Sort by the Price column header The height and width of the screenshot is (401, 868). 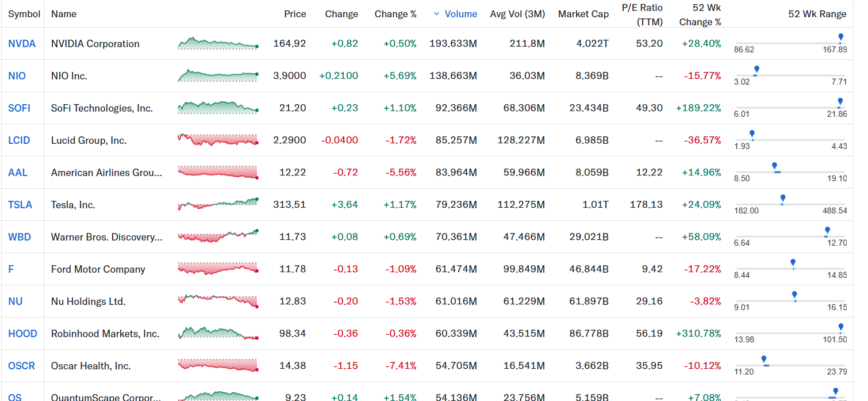[295, 14]
